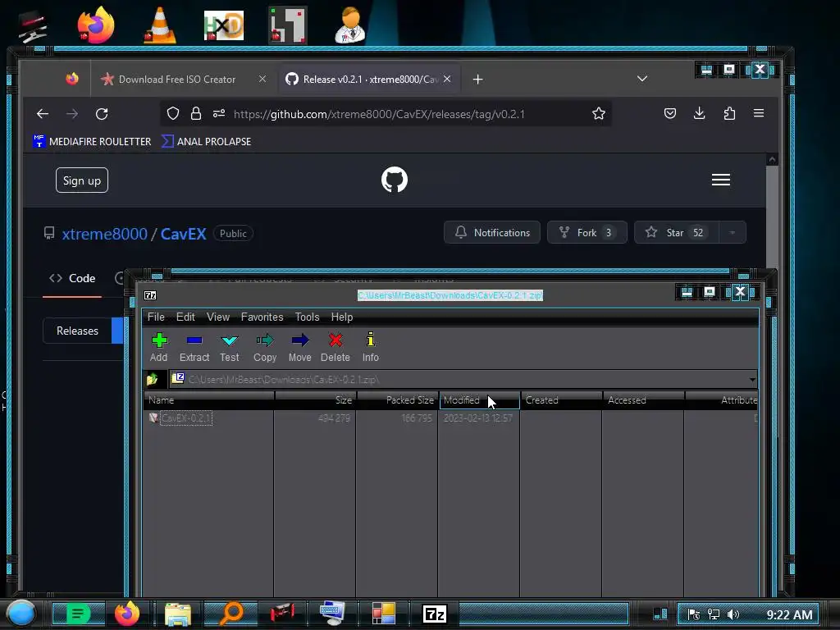
Task: List all tabs with the chevron
Action: 642,79
